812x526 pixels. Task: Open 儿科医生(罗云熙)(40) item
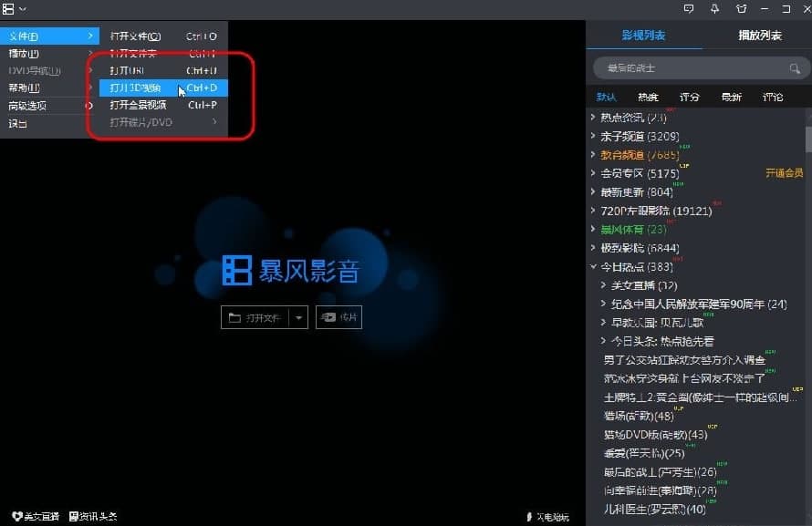654,509
